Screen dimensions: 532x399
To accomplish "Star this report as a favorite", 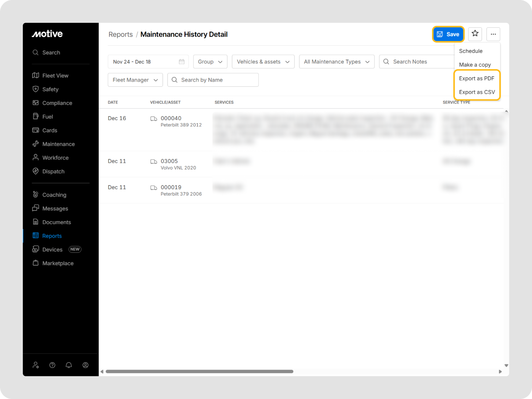I will (x=475, y=34).
